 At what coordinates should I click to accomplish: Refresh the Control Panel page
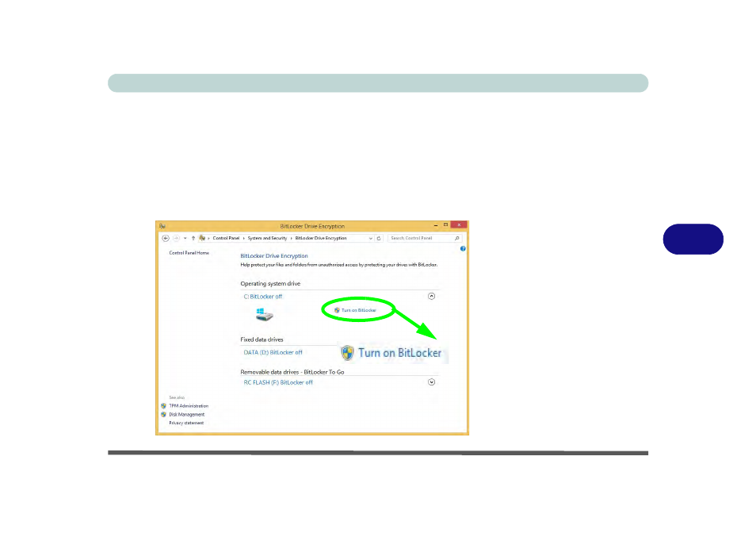pyautogui.click(x=379, y=238)
